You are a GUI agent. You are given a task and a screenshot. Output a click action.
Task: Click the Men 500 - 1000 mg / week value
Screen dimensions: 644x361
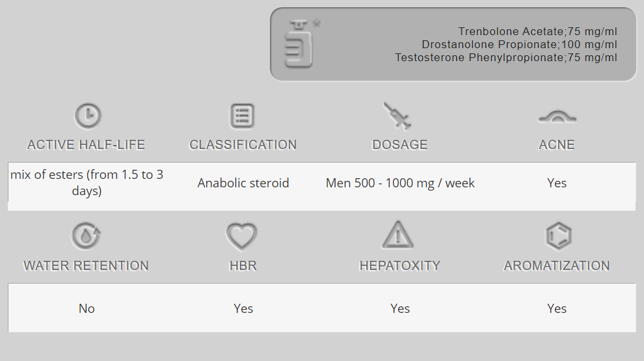click(x=400, y=183)
